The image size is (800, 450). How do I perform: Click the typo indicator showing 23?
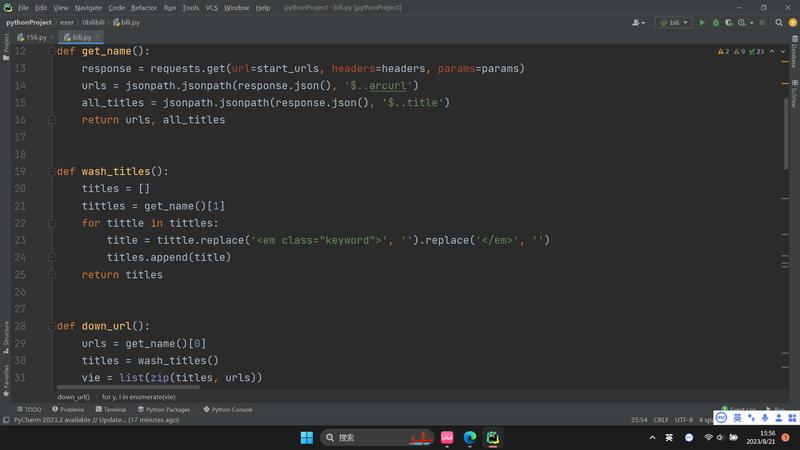point(757,52)
